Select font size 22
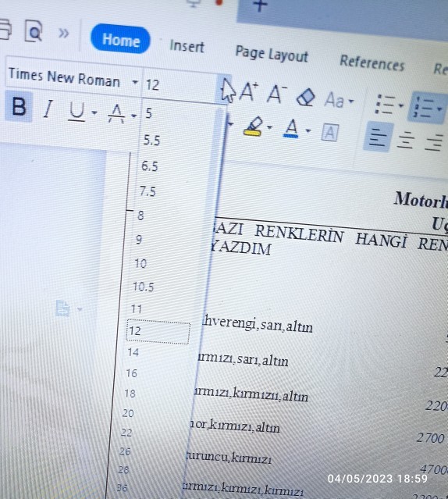448x499 pixels. click(x=126, y=433)
